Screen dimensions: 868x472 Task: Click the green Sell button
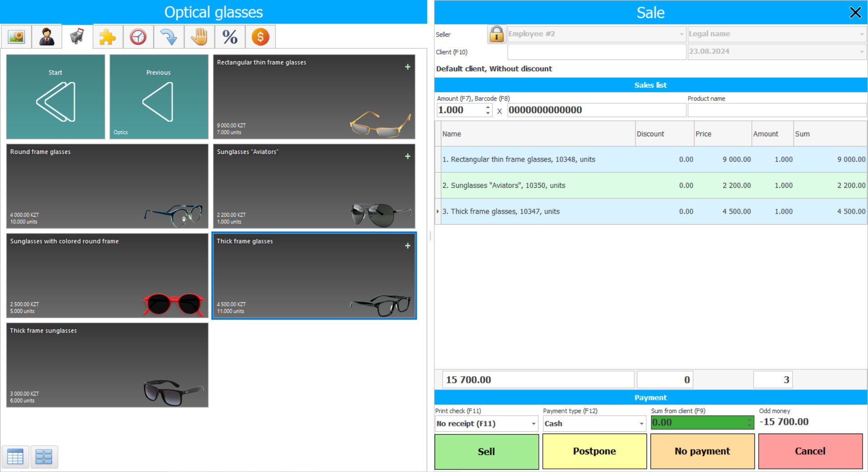click(486, 451)
